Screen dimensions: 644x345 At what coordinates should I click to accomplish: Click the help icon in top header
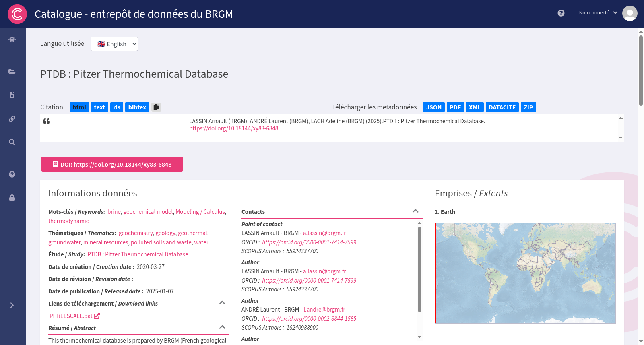coord(561,13)
